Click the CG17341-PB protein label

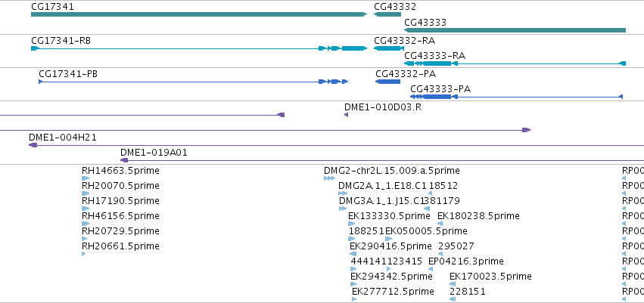68,74
